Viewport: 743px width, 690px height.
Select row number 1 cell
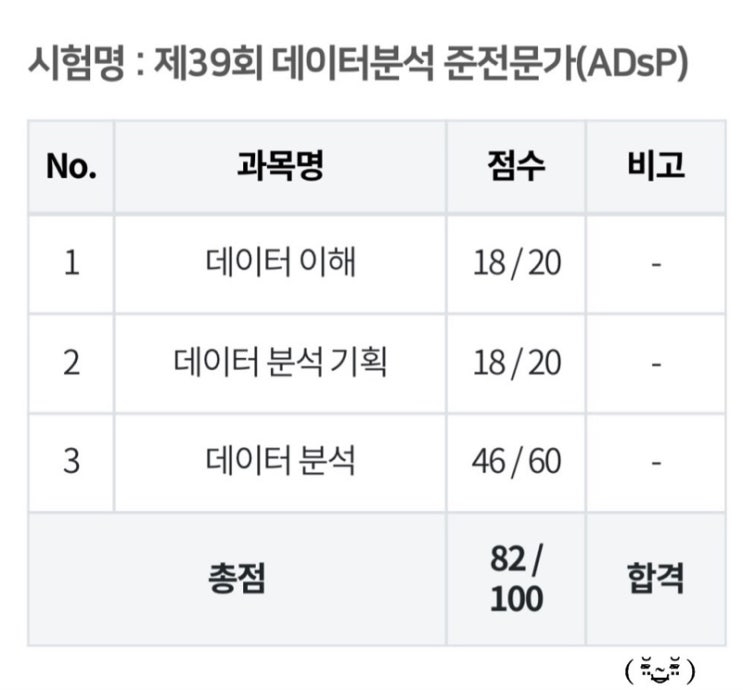click(71, 263)
